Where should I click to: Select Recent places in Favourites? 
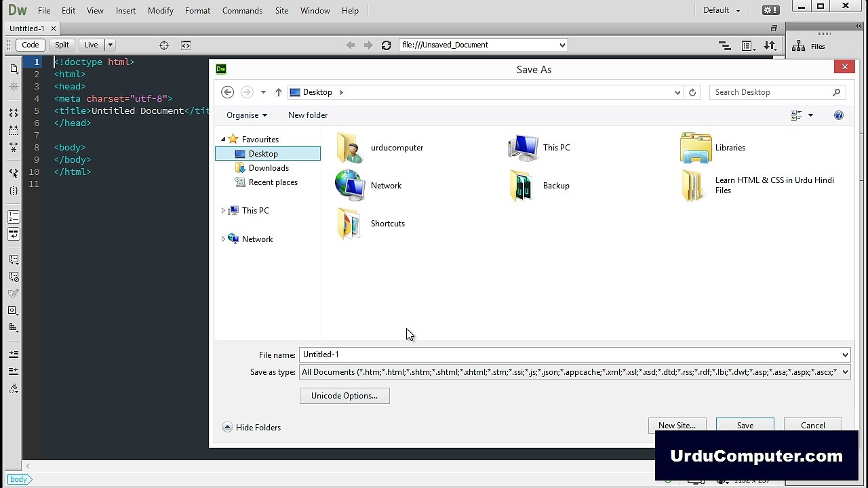(268, 182)
